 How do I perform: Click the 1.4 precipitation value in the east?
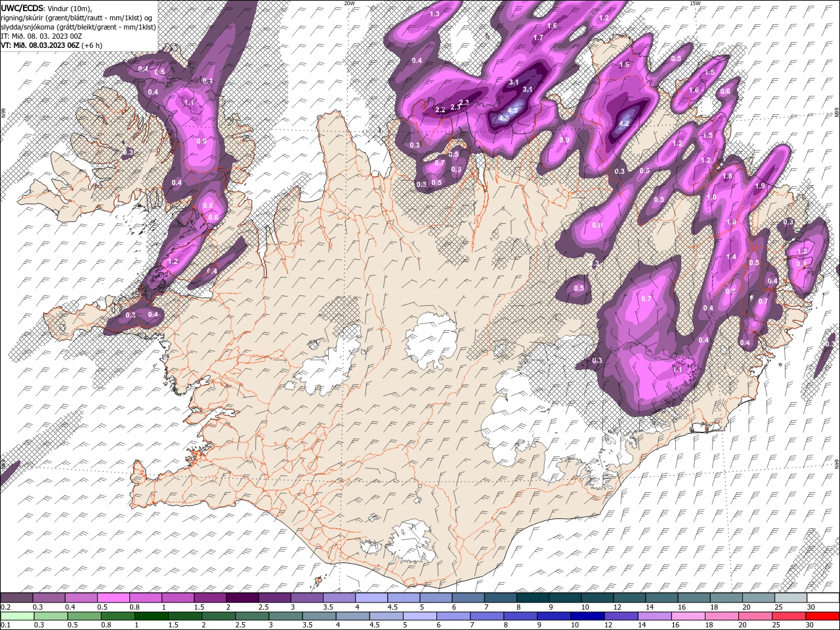[x=732, y=257]
